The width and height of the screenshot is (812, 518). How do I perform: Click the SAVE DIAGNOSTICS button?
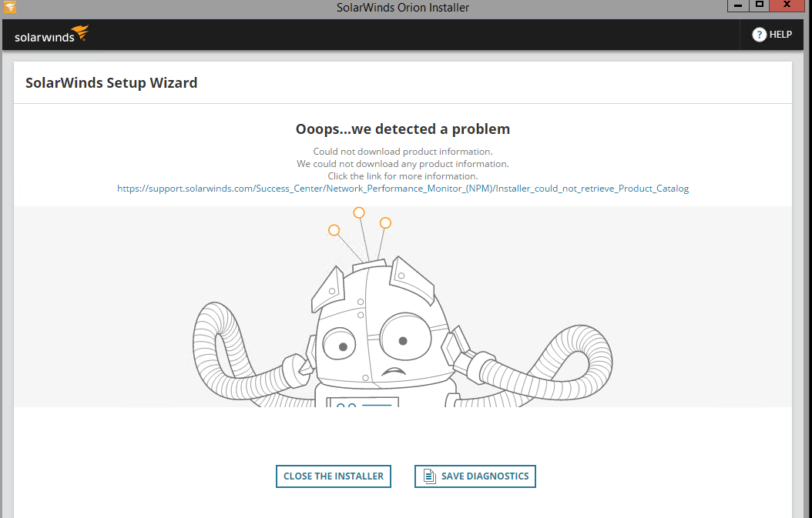(475, 476)
